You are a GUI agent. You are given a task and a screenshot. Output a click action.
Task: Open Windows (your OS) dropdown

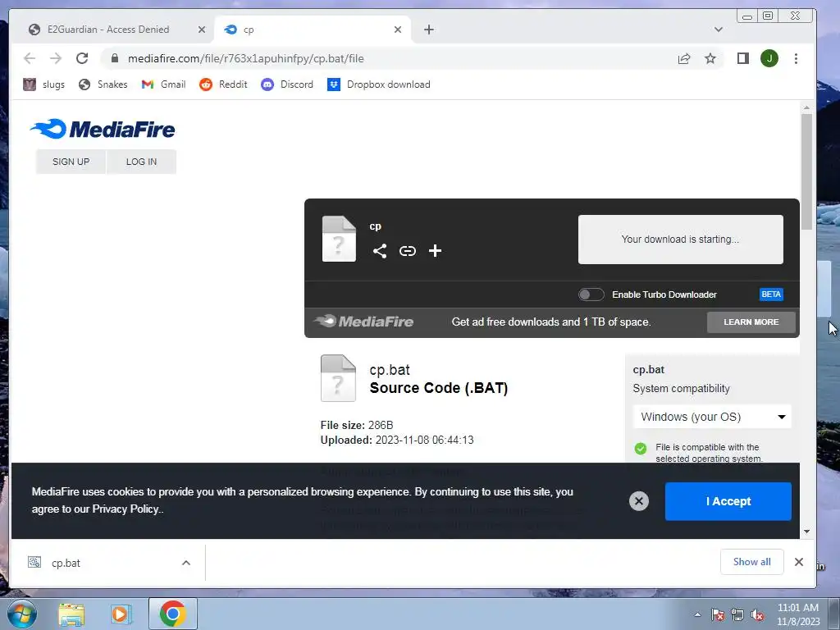pyautogui.click(x=713, y=417)
